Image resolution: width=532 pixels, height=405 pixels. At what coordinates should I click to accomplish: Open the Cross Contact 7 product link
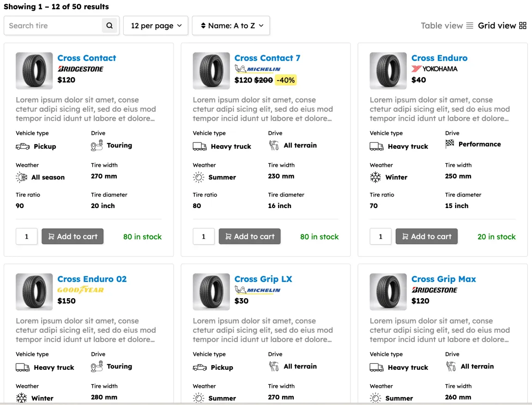click(x=267, y=58)
